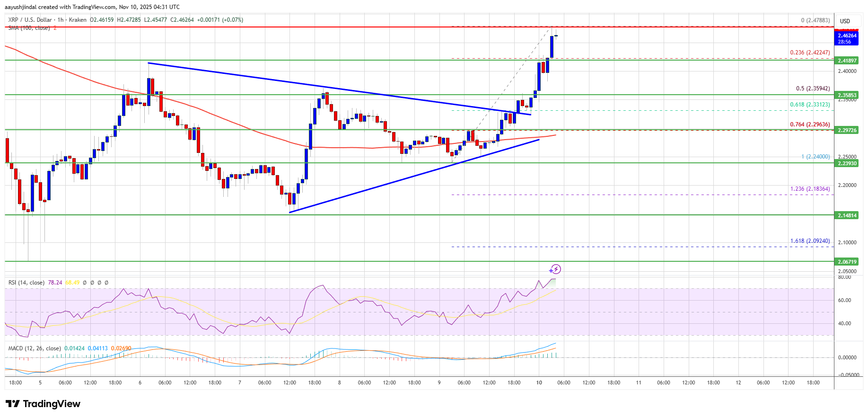868x418 pixels.
Task: Click the 0.236 (2.42247) Fibonacci level label
Action: [810, 53]
